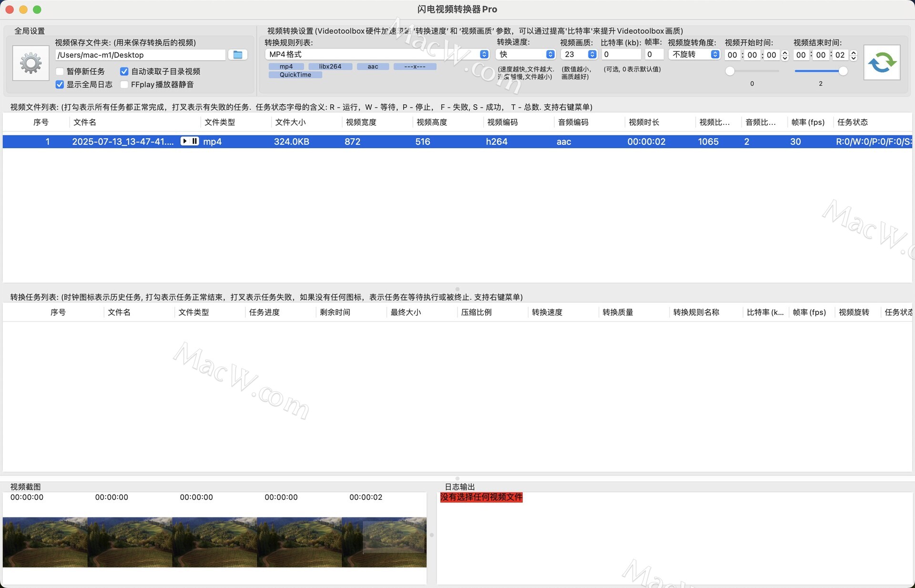
Task: Open global settings with the gear icon
Action: click(x=30, y=63)
